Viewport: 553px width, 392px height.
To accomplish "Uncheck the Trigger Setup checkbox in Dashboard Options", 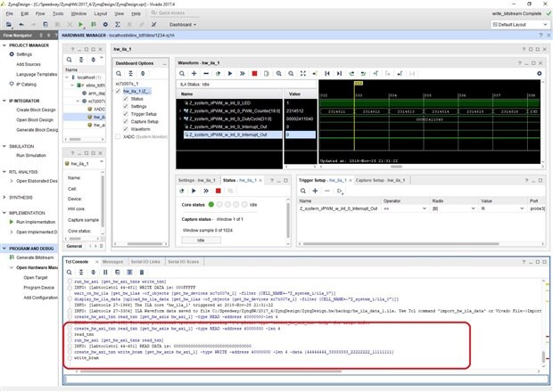I will pyautogui.click(x=125, y=114).
